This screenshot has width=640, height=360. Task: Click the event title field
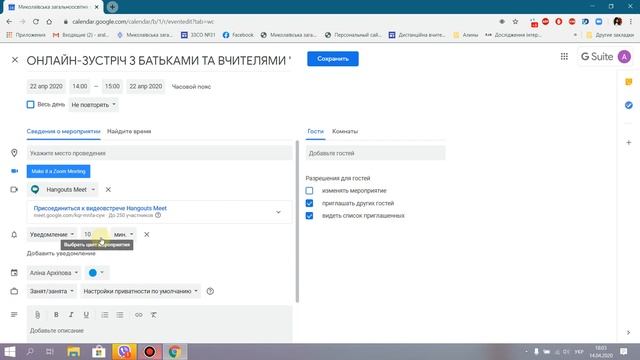tap(159, 60)
